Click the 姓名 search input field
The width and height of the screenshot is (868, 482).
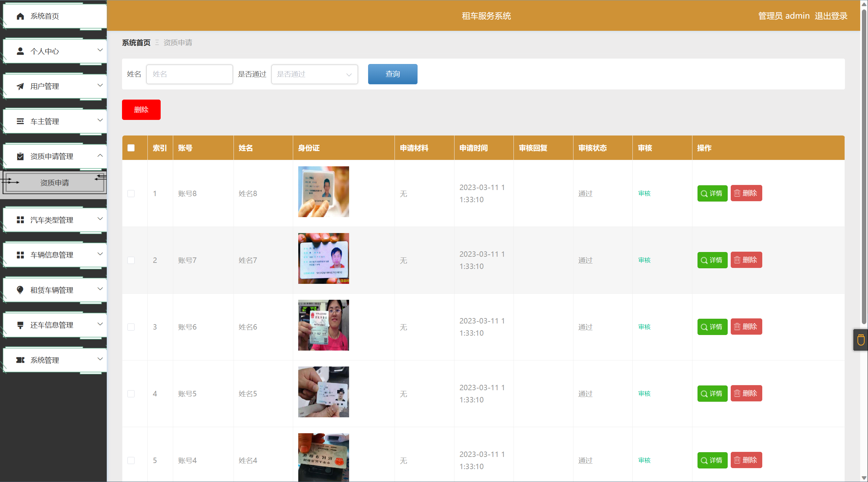point(189,74)
